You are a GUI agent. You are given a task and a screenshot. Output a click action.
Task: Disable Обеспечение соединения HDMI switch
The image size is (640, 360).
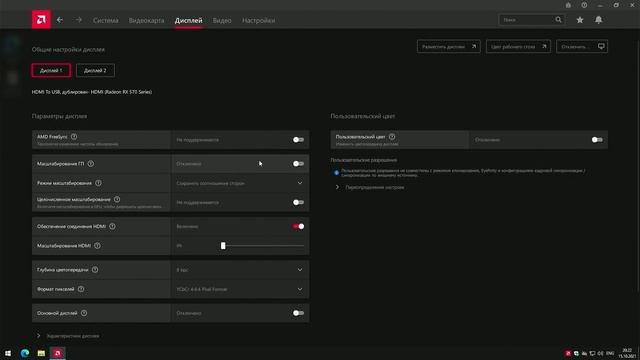coord(298,227)
